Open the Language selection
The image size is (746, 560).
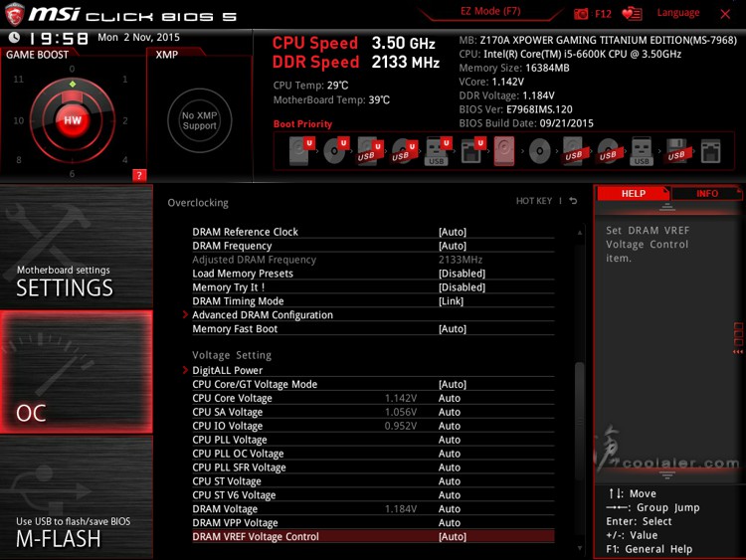tap(678, 13)
